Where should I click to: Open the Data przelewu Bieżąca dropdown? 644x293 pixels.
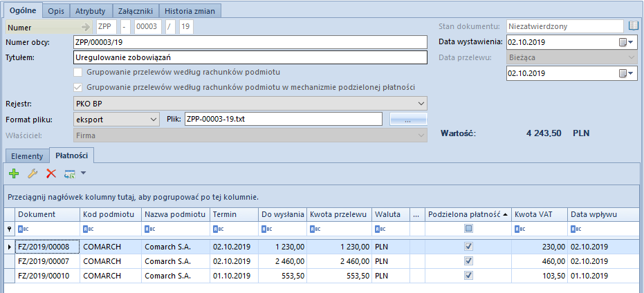pyautogui.click(x=632, y=57)
